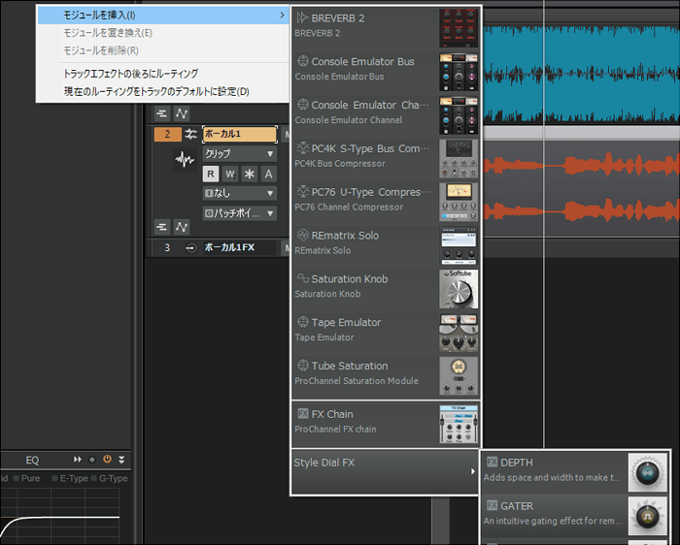Insert Console Emulator Bus module

386,72
